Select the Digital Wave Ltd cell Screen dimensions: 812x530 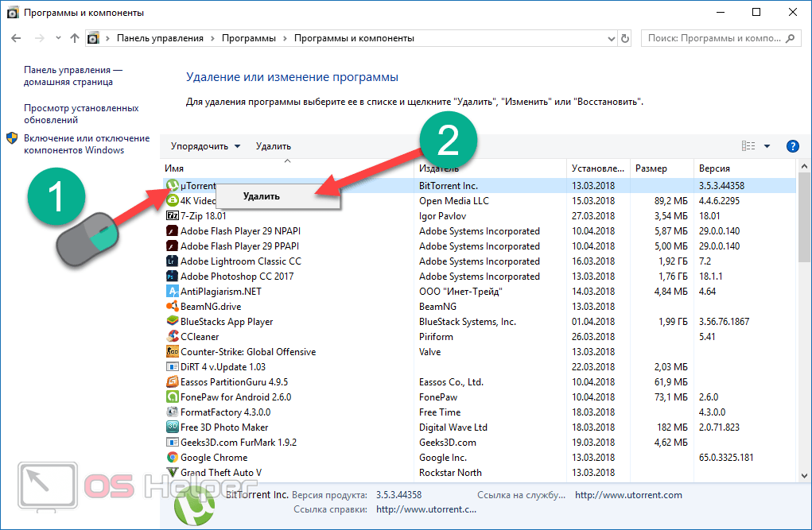tap(453, 427)
